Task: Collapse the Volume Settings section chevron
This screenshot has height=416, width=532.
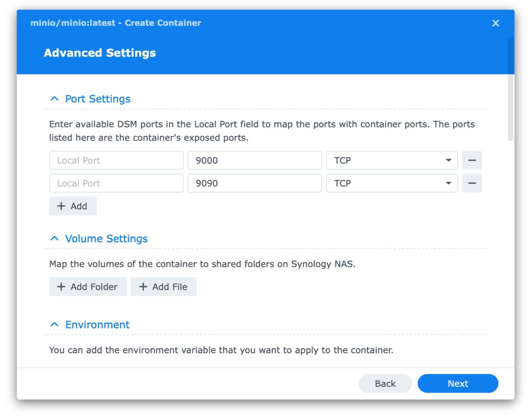Action: (x=55, y=238)
